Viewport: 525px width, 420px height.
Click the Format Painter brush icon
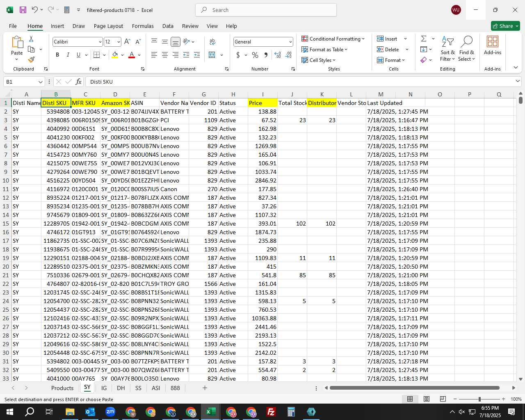[31, 59]
